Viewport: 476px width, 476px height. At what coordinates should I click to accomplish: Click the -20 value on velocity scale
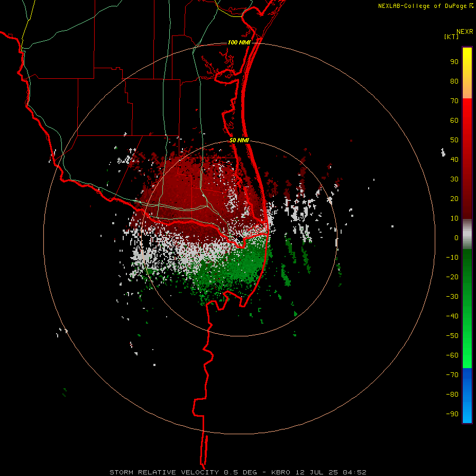[452, 277]
